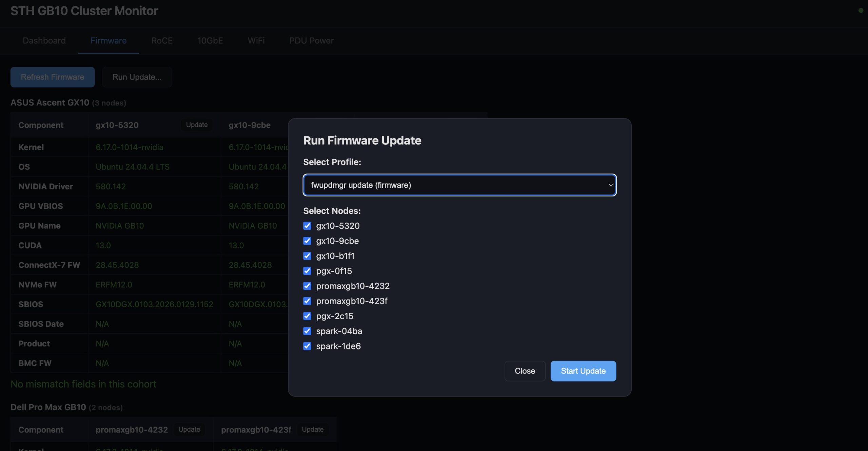Open the Select Profile dropdown
This screenshot has width=868, height=451.
pyautogui.click(x=459, y=185)
